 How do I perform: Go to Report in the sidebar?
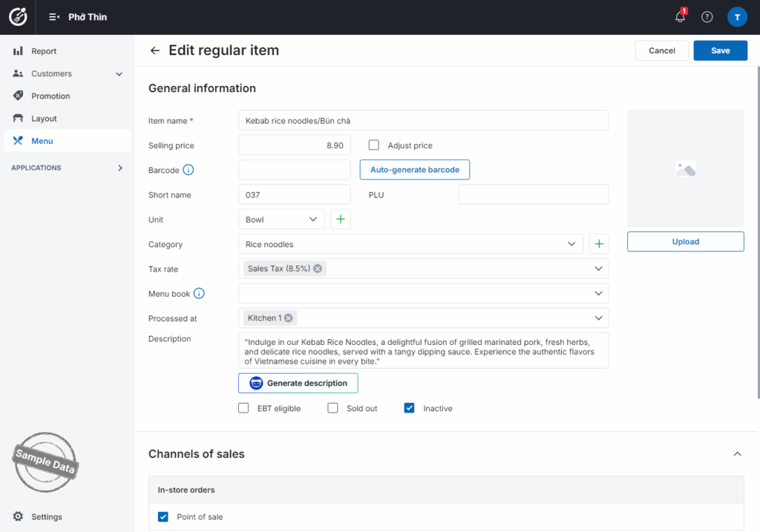tap(44, 51)
